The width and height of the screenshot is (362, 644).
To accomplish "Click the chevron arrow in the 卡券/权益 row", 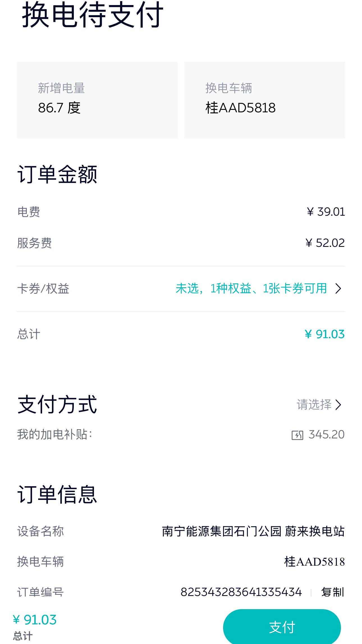I will (338, 288).
